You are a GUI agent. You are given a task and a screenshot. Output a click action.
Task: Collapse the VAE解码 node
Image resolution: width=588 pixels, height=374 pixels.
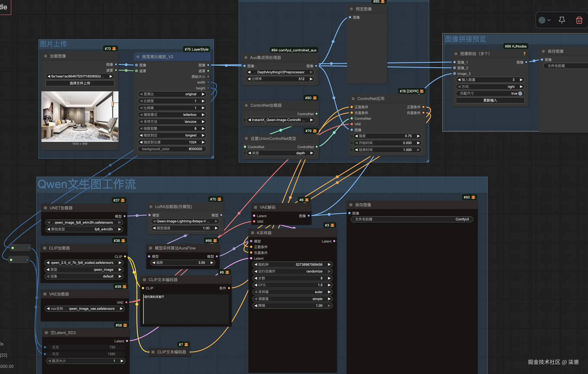255,207
